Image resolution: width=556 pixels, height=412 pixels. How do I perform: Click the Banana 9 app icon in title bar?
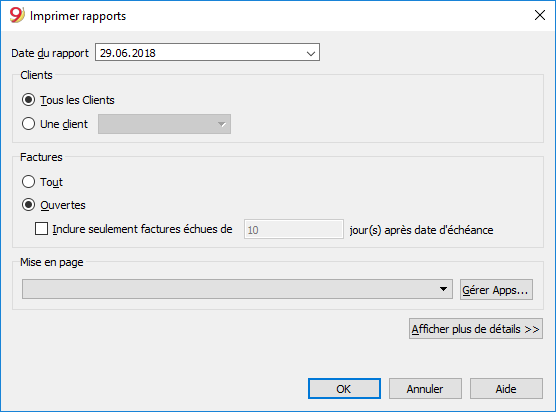point(17,15)
